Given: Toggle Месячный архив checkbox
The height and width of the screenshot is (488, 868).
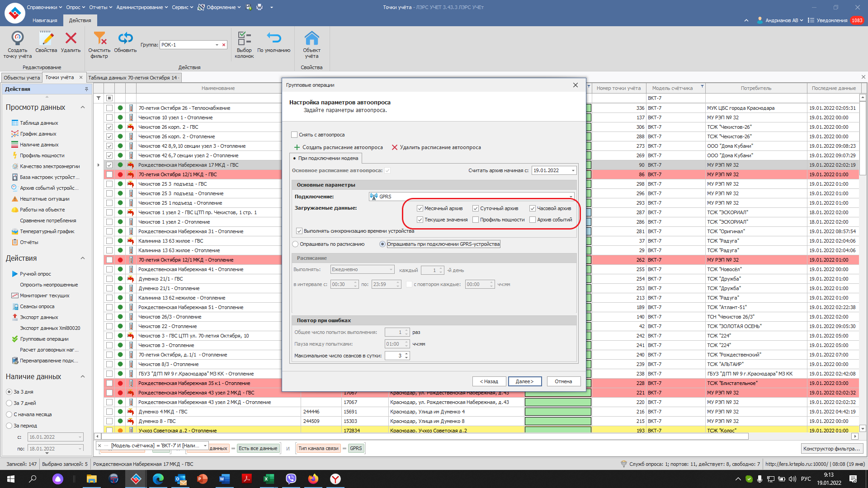Looking at the screenshot, I should click(x=420, y=208).
